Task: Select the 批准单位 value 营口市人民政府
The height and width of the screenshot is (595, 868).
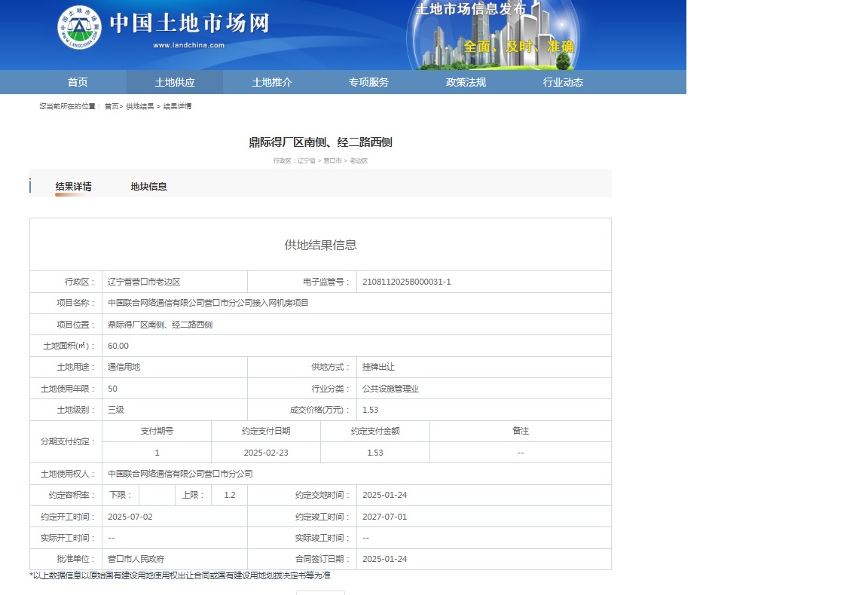Action: [136, 559]
